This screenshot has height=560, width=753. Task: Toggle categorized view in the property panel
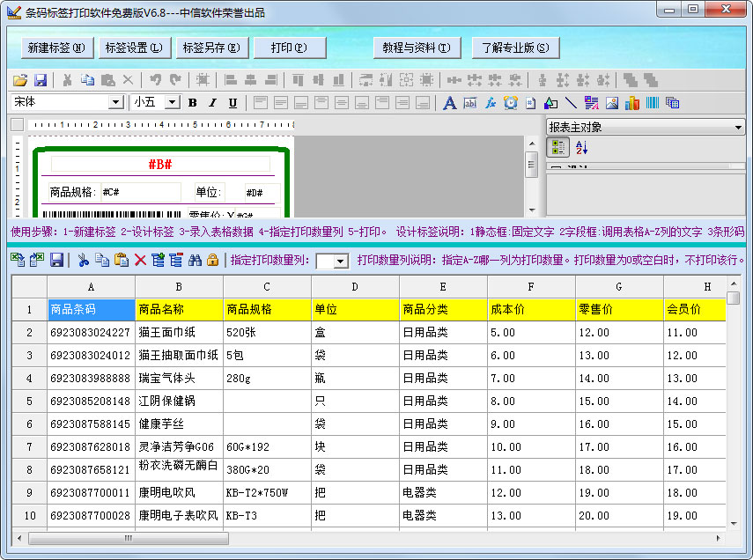(x=558, y=147)
